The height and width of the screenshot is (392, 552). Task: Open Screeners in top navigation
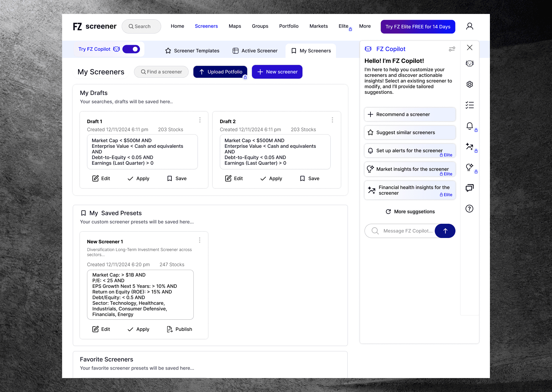pos(206,26)
